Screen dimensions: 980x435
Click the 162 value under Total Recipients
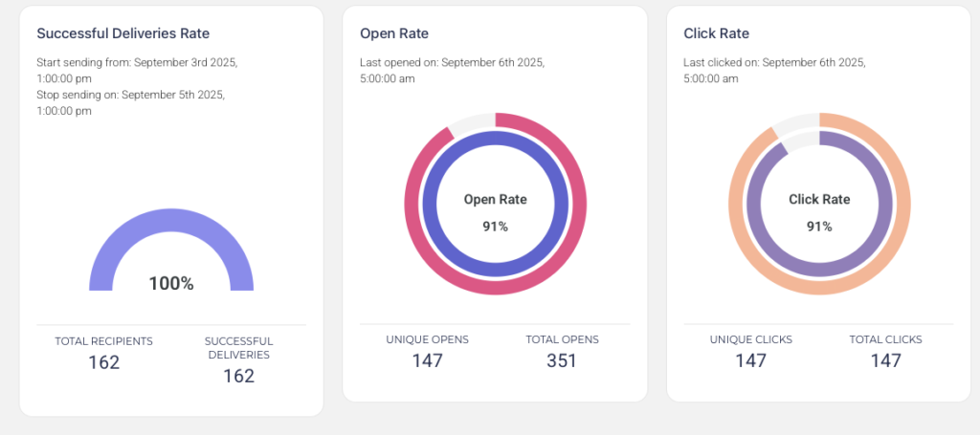point(103,362)
